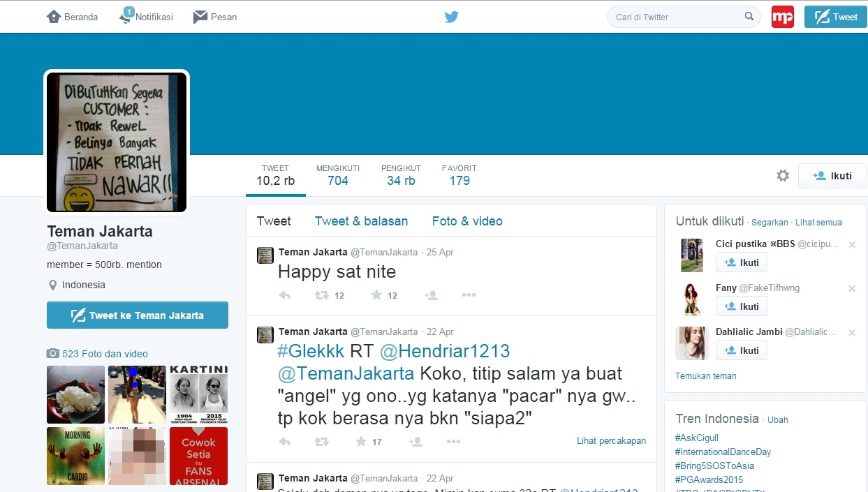The image size is (868, 492).
Task: Open the MP profile avatar menu
Action: [782, 17]
